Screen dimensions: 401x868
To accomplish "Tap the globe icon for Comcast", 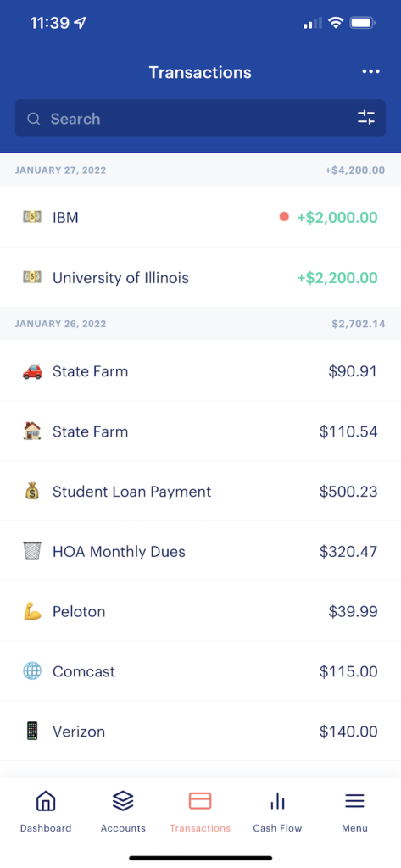I will click(x=32, y=671).
